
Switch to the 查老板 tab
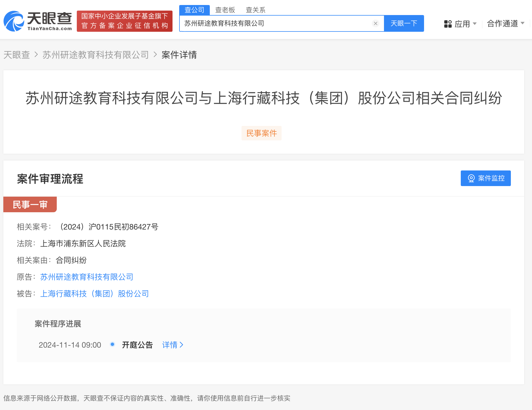click(225, 10)
